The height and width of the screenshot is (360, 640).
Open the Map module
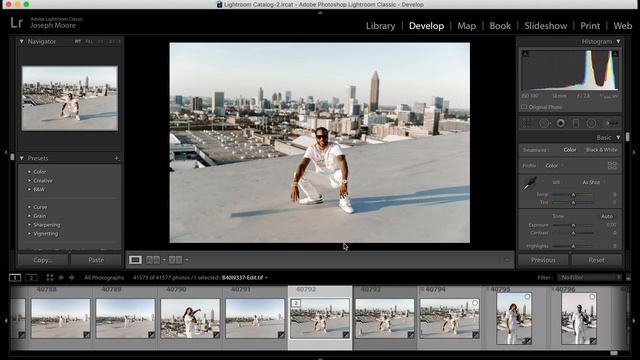(467, 26)
